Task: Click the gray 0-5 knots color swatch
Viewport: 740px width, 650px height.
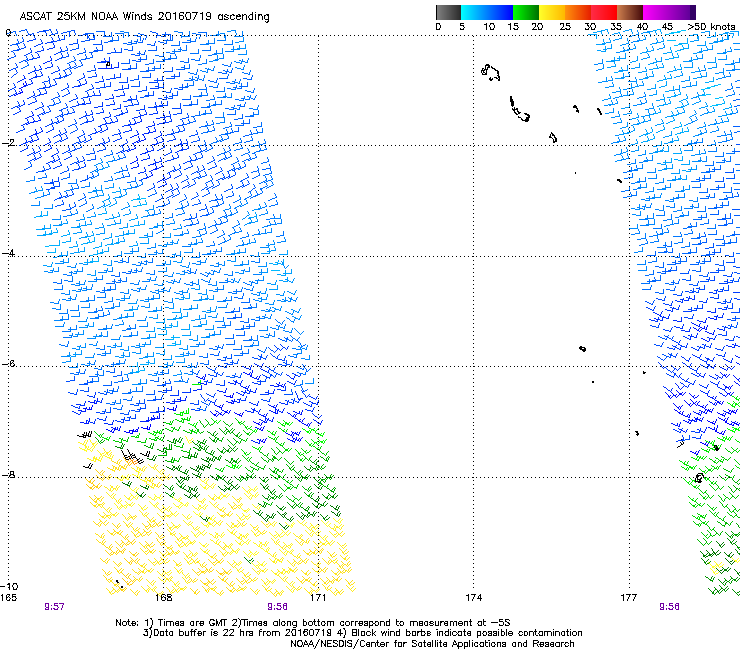Action: (448, 12)
